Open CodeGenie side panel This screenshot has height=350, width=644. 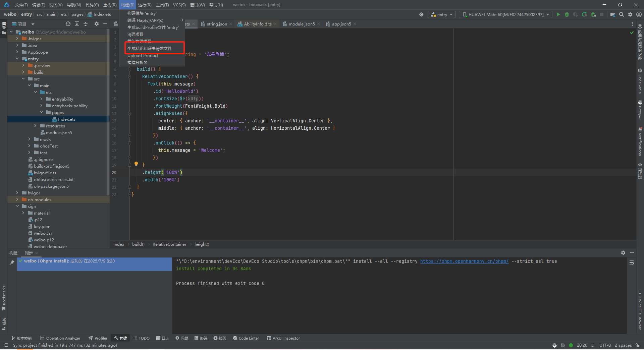click(640, 81)
